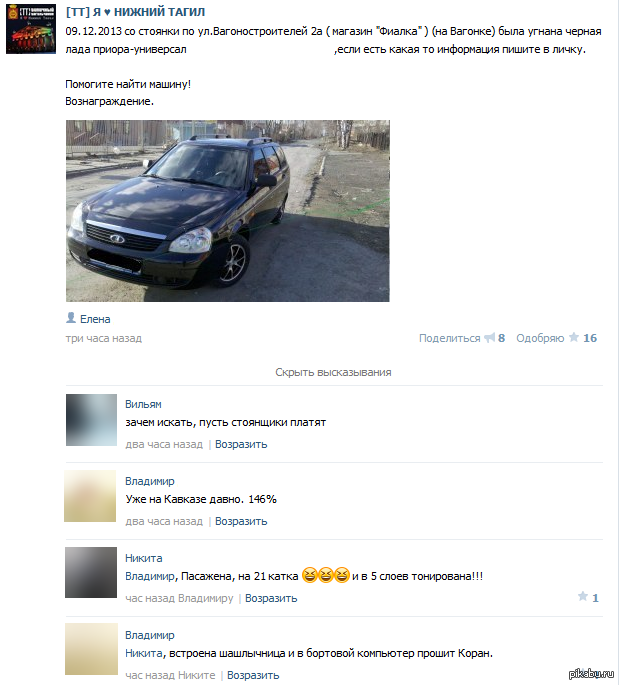This screenshot has width=619, height=685.
Task: Open the Я ♥ НИЖНИЙ ТАГИЛ group avatar
Action: (x=31, y=29)
